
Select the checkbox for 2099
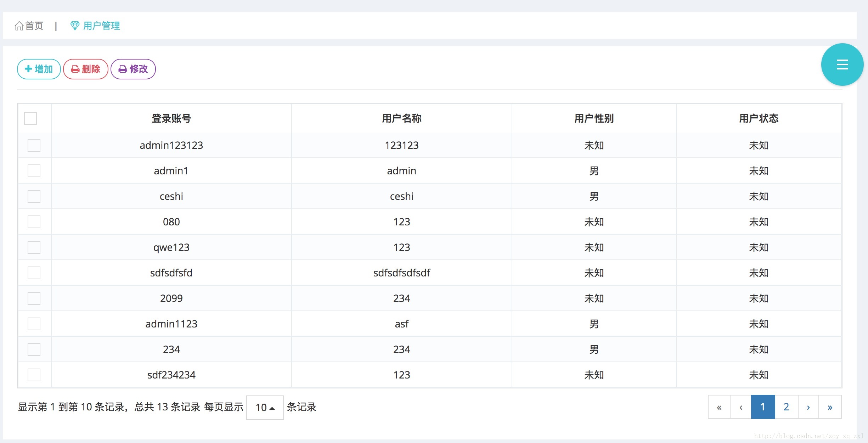34,298
